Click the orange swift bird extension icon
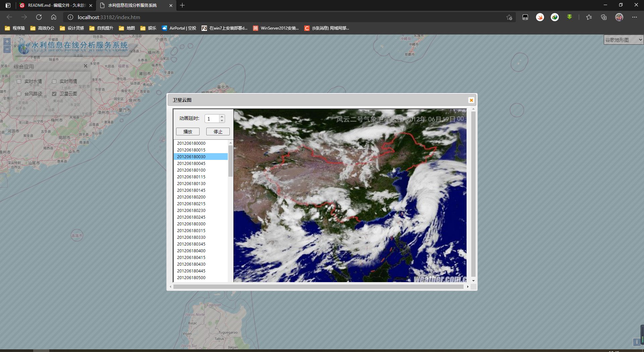Viewport: 644px width, 352px height. [x=540, y=17]
